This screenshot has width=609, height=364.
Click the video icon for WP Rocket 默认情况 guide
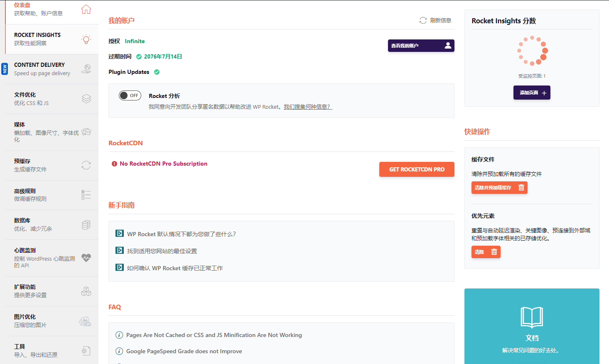coord(120,234)
